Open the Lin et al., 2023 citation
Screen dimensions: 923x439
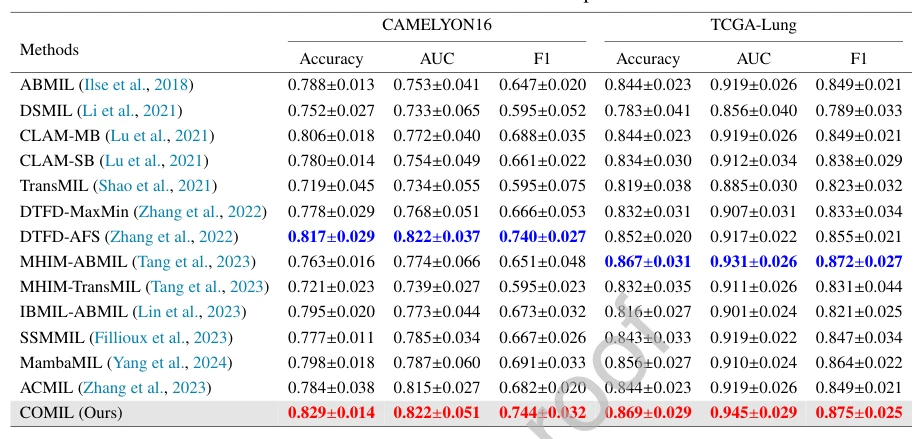coord(189,312)
